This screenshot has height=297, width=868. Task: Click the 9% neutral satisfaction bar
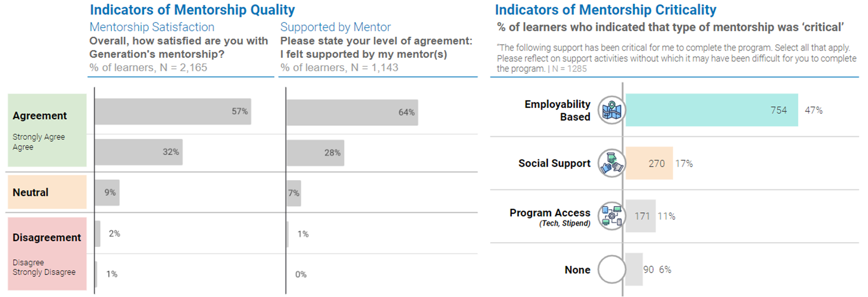[x=107, y=193]
